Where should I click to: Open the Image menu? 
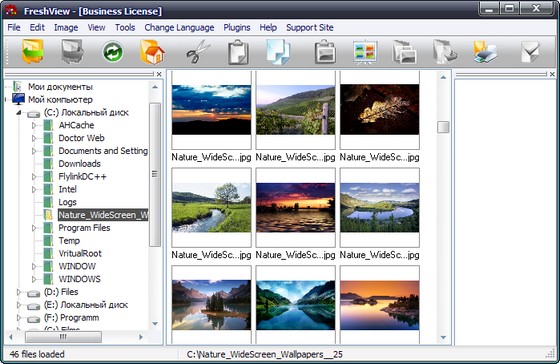[x=66, y=28]
